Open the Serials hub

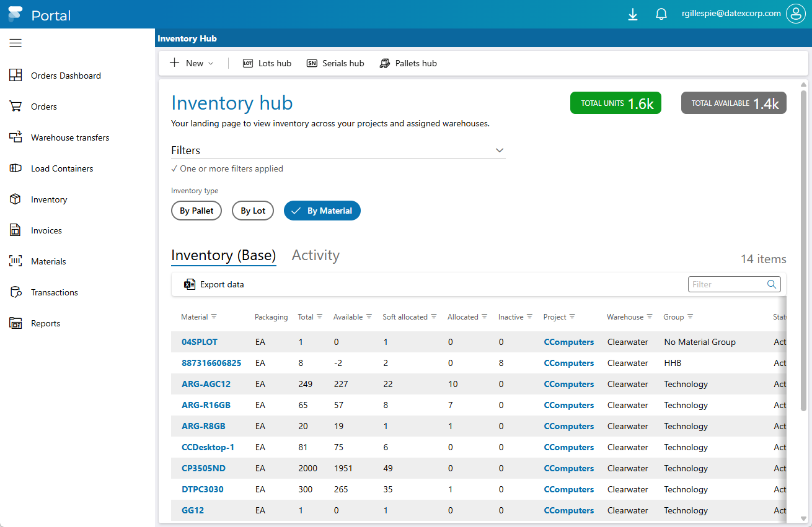(x=335, y=63)
